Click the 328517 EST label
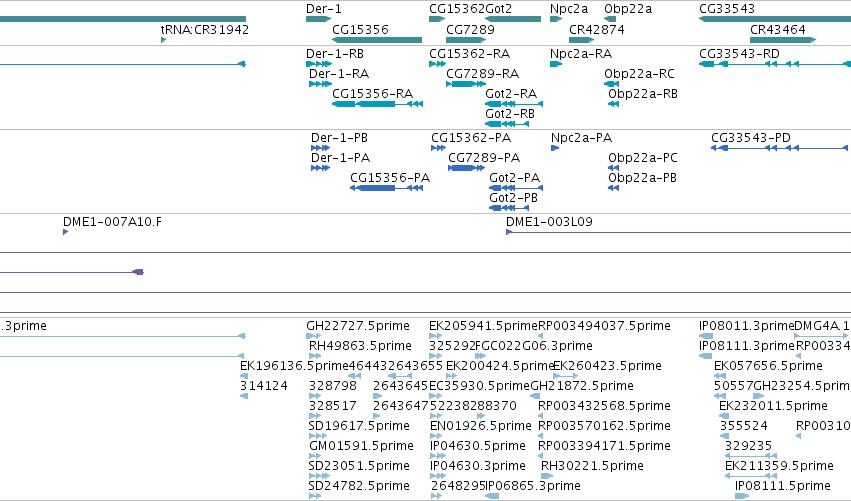The width and height of the screenshot is (851, 501). point(333,406)
